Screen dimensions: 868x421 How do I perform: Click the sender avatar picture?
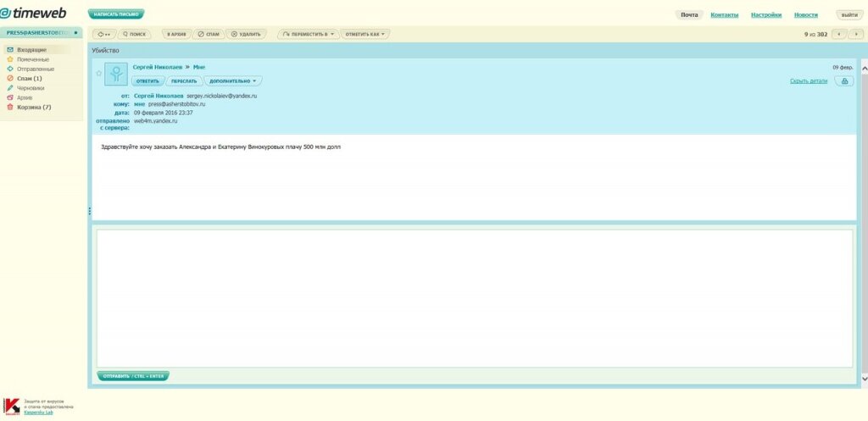(x=116, y=74)
